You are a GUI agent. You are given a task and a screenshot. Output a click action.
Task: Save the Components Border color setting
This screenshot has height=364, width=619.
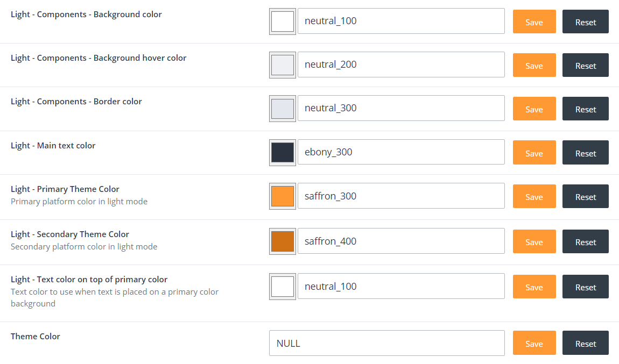[x=534, y=109]
